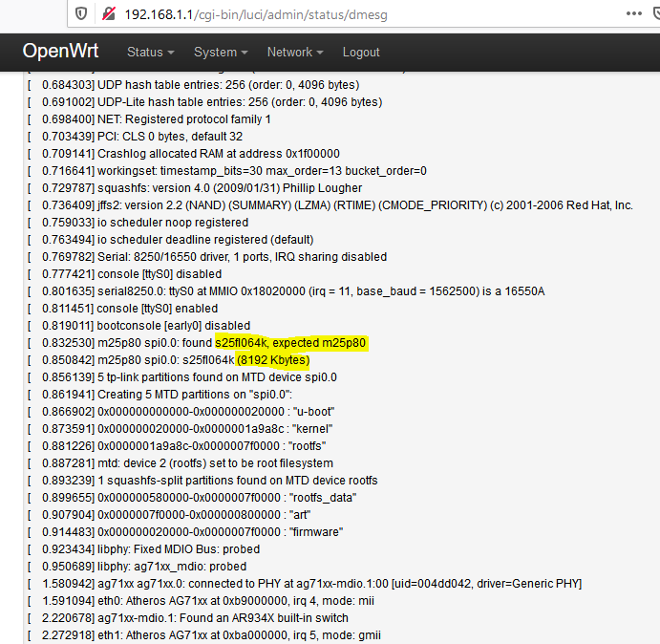Screen dimensions: 660x644
Task: Click the 'UDP-Lite hash table entries' log line
Action: (205, 102)
